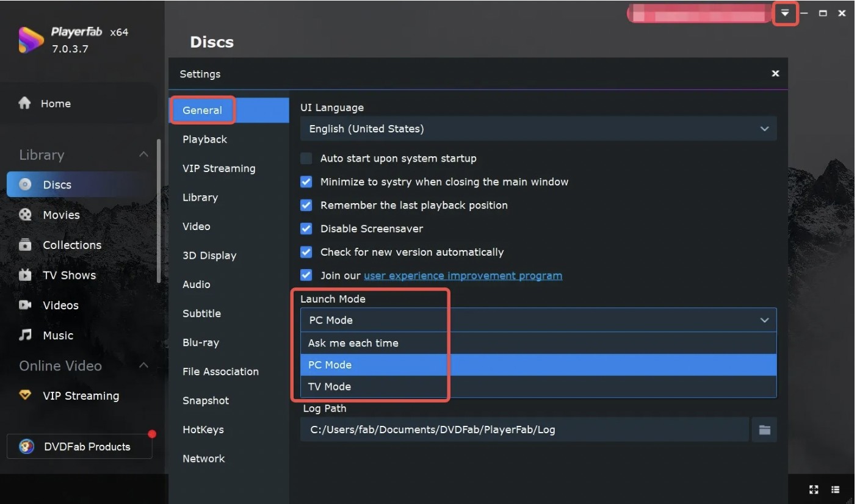Browse for Log Path folder icon
The height and width of the screenshot is (504, 857).
tap(764, 430)
